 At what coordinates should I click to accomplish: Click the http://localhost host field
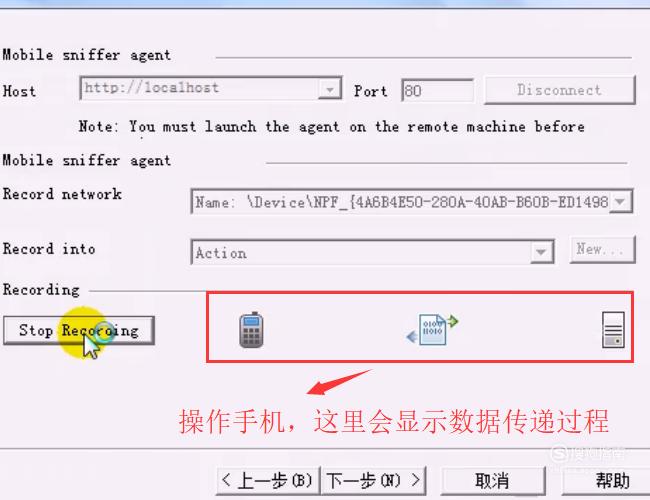tap(211, 88)
